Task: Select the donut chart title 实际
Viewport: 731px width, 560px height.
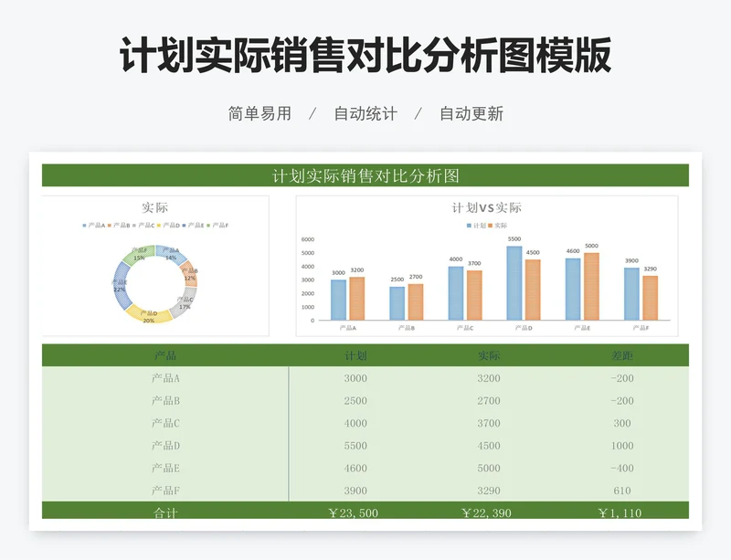Action: click(154, 207)
